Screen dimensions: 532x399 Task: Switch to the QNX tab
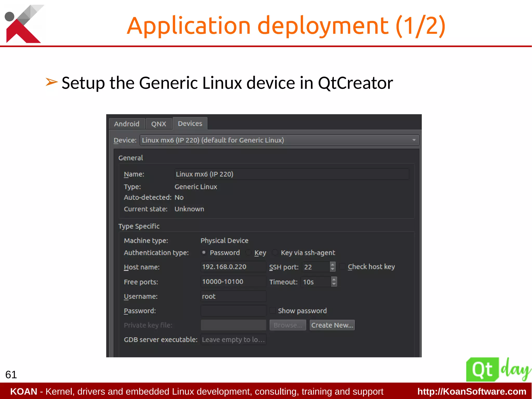pos(159,124)
